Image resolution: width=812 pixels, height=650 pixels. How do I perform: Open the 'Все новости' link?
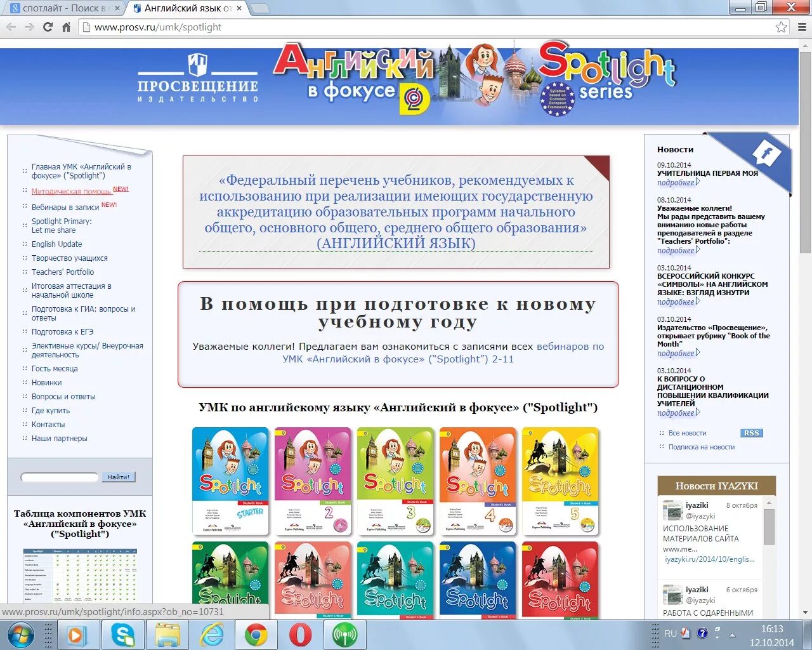pyautogui.click(x=687, y=433)
